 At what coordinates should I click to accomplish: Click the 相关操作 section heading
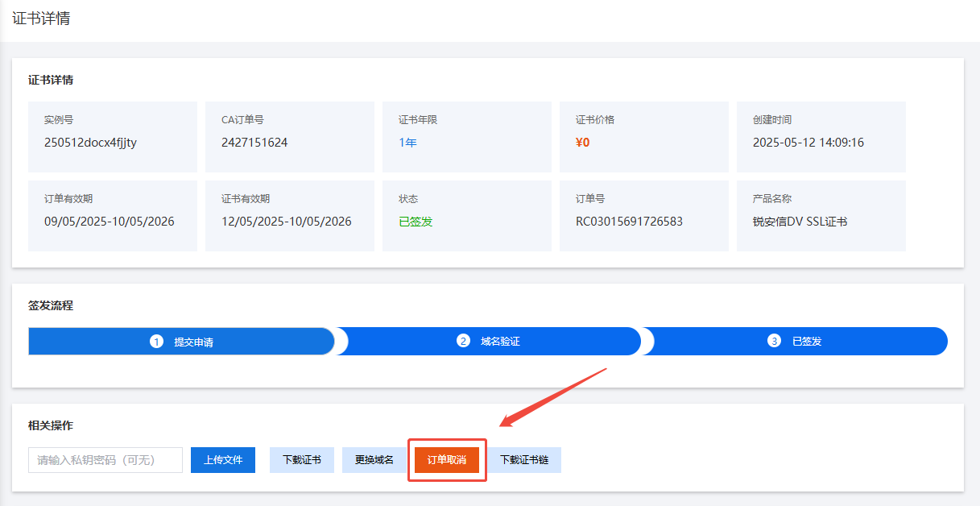[51, 425]
